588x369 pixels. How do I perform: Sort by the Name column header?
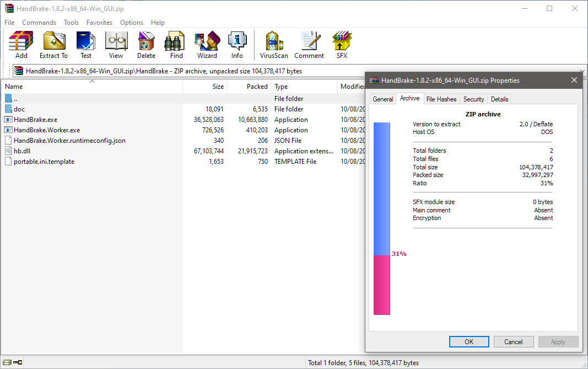pyautogui.click(x=92, y=87)
